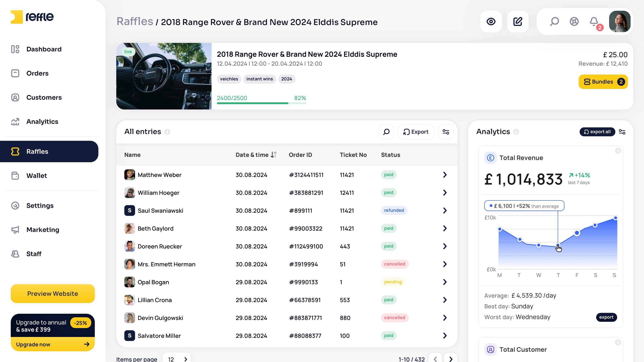This screenshot has width=644, height=362.
Task: Click the Total Revenue pound icon
Action: point(491,158)
